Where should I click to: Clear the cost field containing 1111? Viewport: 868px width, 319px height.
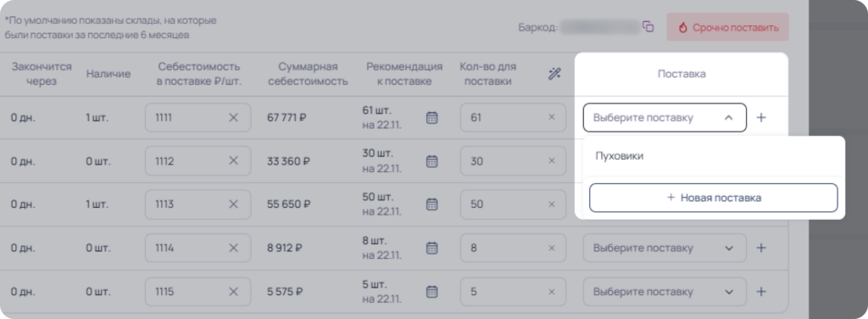(233, 117)
